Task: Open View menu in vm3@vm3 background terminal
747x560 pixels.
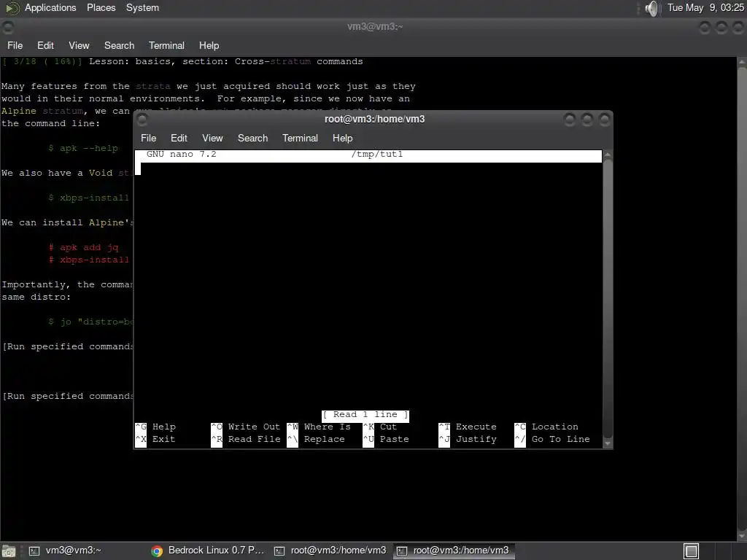Action: pyautogui.click(x=79, y=45)
